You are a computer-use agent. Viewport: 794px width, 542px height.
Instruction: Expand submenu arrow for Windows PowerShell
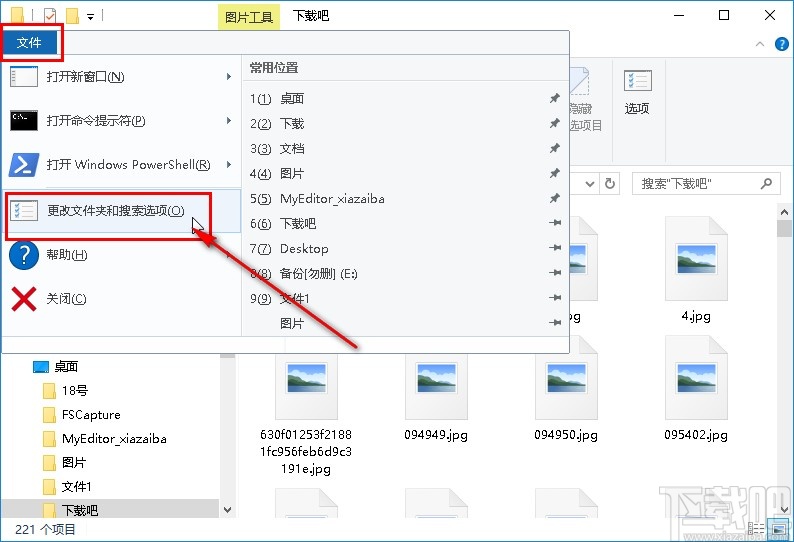[x=229, y=165]
